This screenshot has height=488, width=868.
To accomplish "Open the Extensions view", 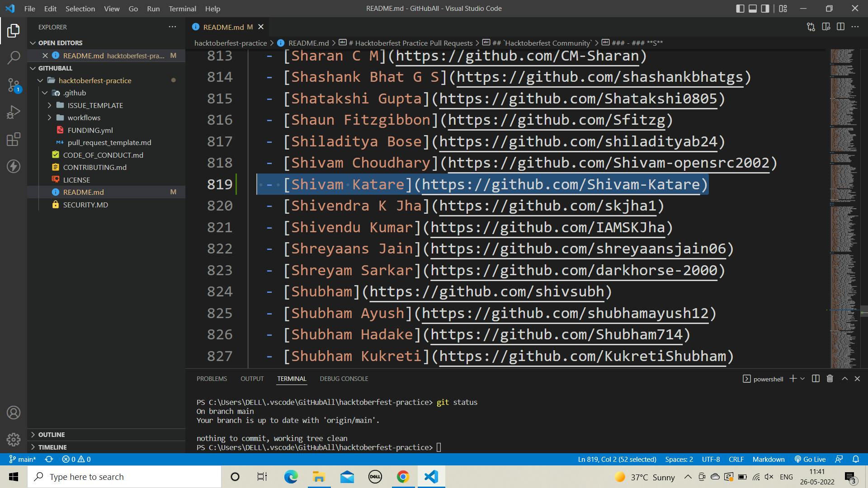I will pos(14,139).
